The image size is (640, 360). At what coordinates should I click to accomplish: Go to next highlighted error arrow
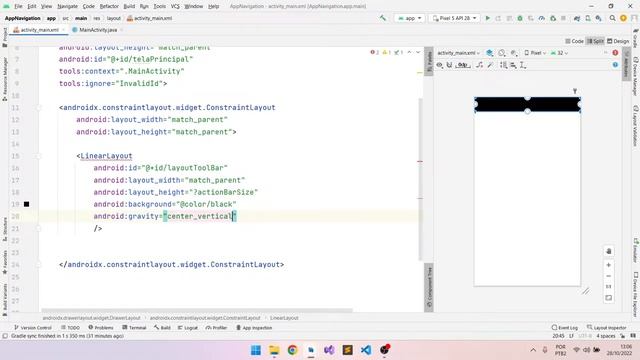(x=418, y=52)
